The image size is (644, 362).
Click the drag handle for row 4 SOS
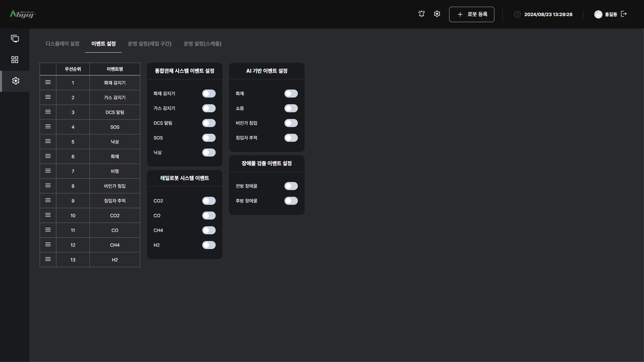coord(48,127)
